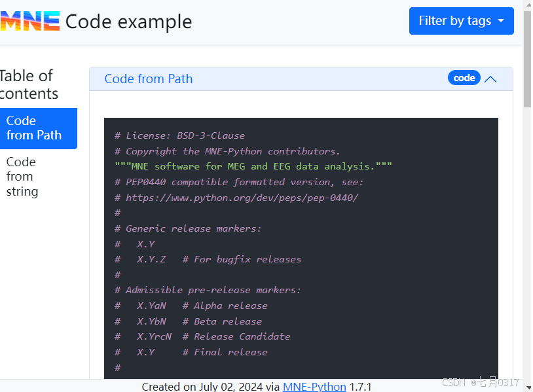Click the MNE software docstring line

coord(253,166)
